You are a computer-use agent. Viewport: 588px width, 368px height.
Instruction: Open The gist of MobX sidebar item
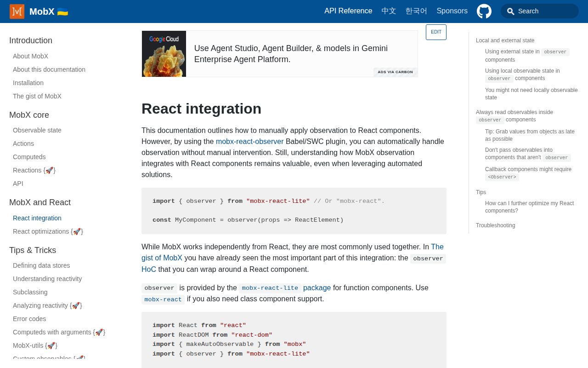[x=37, y=96]
